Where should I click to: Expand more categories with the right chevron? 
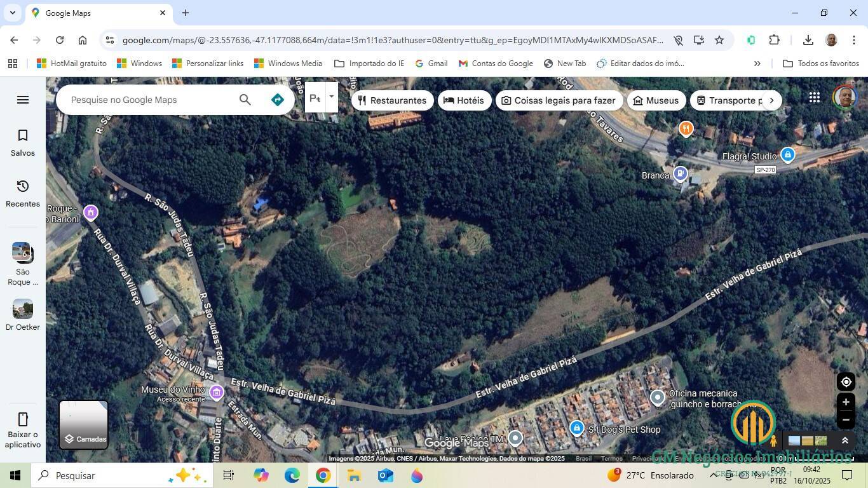[771, 100]
